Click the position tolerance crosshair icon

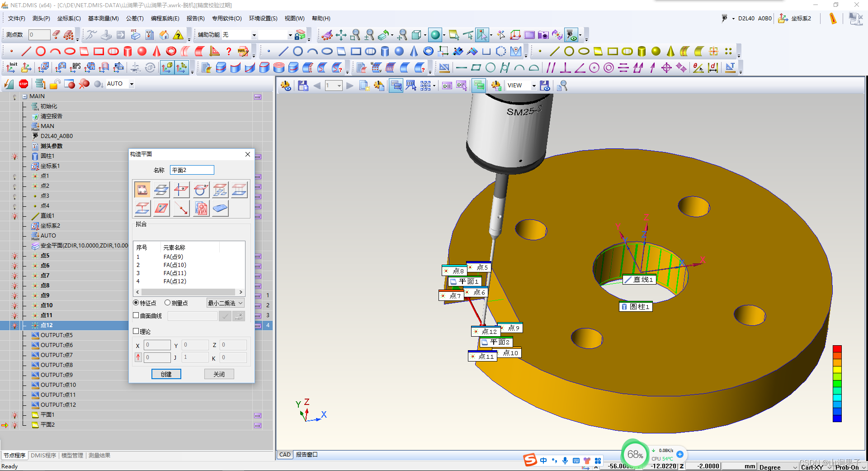tap(666, 68)
